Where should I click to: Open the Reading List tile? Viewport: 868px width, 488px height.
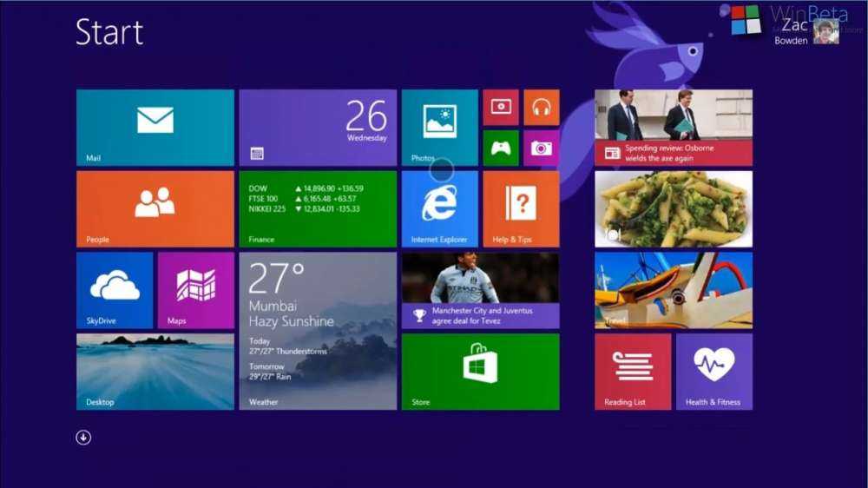(x=633, y=371)
